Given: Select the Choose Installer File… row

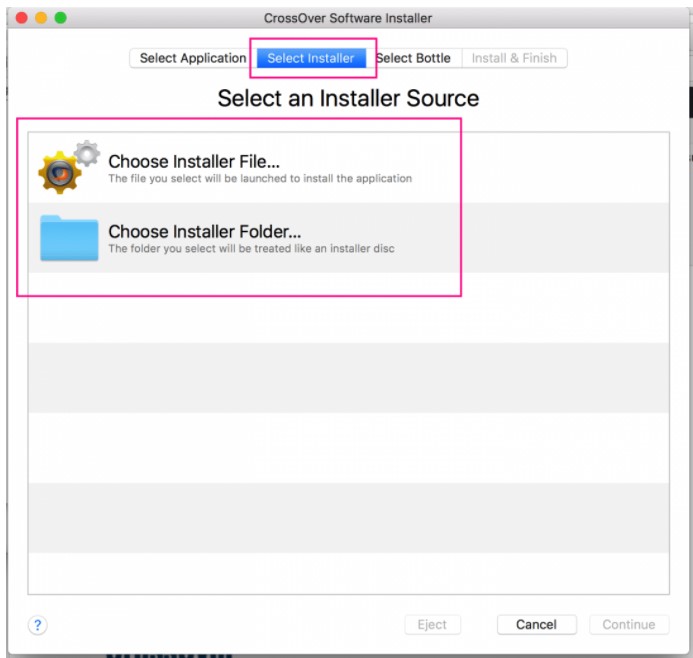Looking at the screenshot, I should coord(348,168).
